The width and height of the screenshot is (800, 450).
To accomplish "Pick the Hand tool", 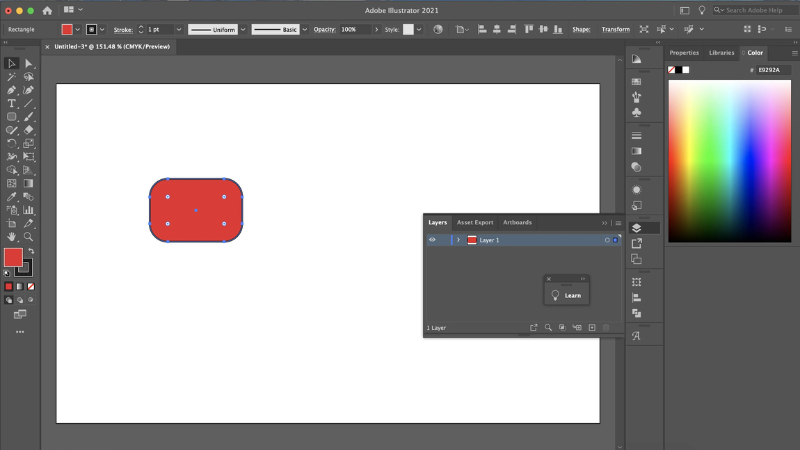I will point(12,237).
